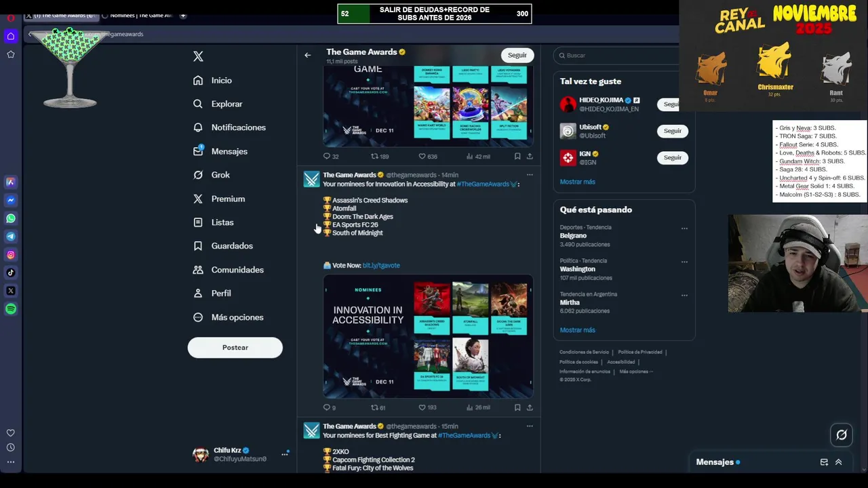
Task: Follow The Game Awards with header Seguir
Action: (517, 56)
